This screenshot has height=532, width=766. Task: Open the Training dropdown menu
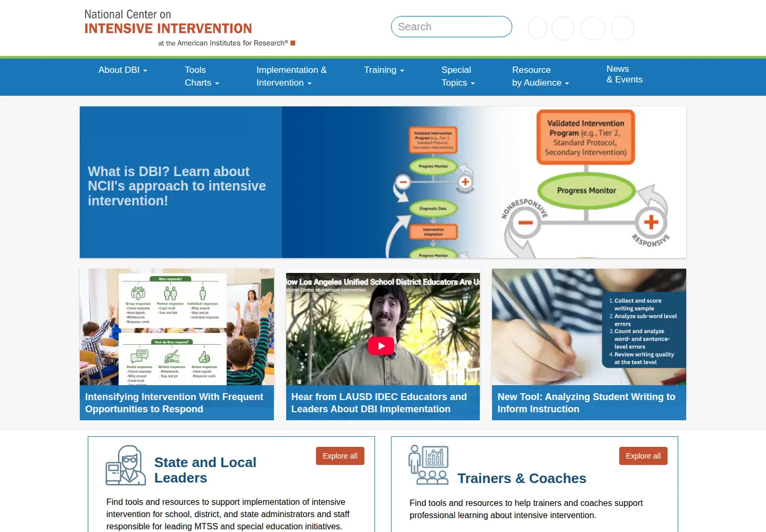384,70
